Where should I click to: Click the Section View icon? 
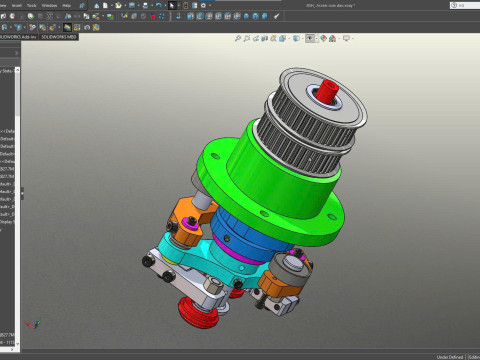[265, 39]
